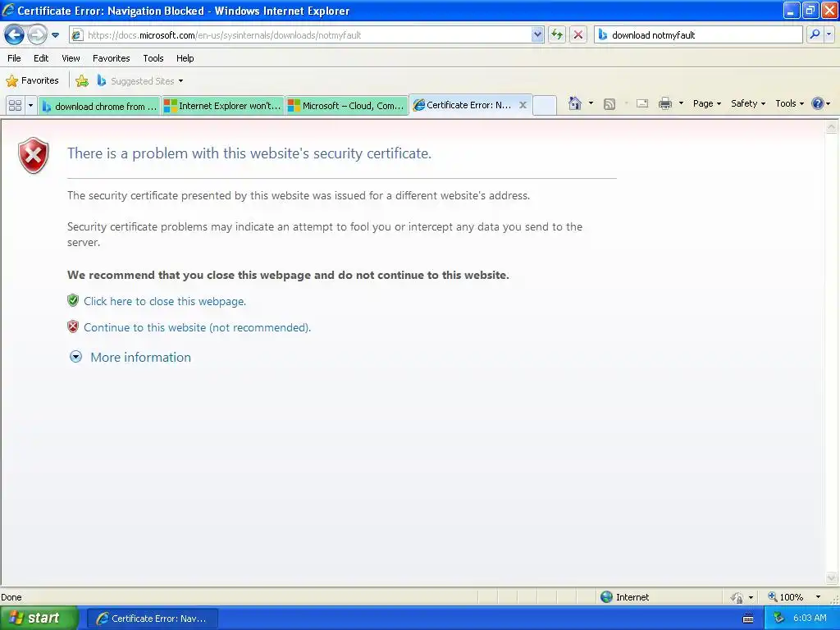Click the Home icon

[575, 103]
